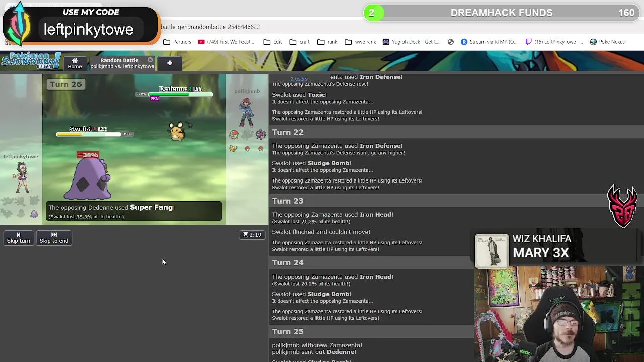Click the -38% damage popup

coord(88,155)
